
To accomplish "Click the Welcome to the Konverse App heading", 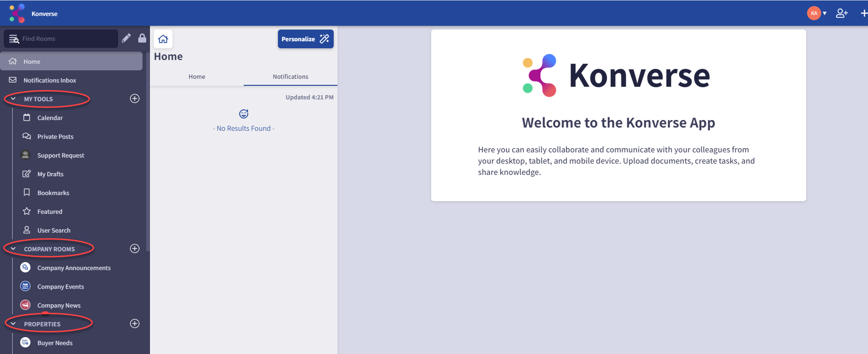I will (619, 123).
